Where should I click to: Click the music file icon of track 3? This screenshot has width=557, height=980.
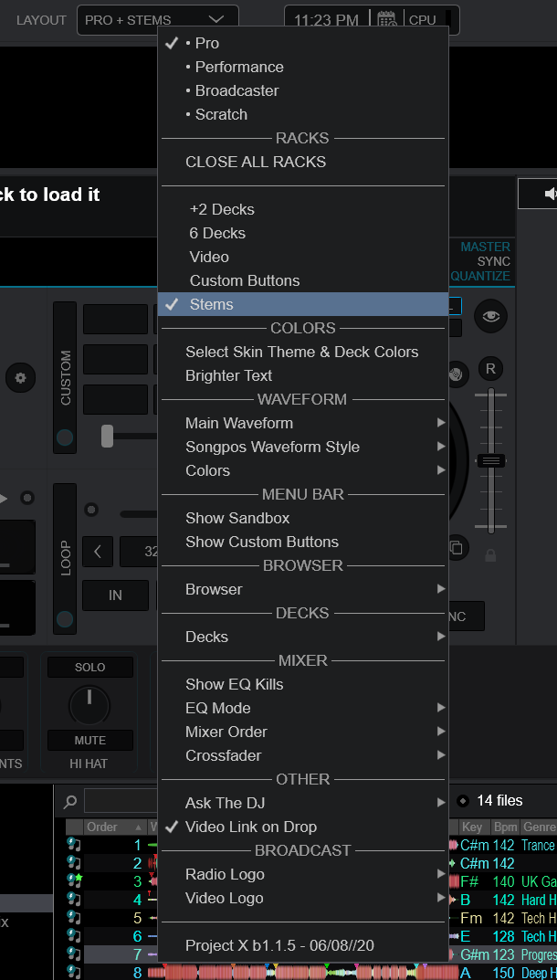(74, 882)
